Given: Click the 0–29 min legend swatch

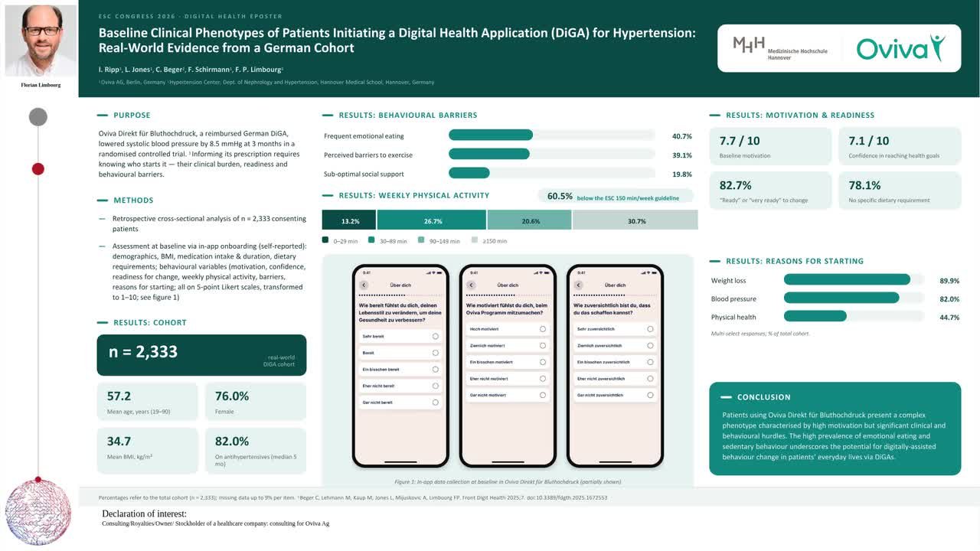Looking at the screenshot, I should coord(325,240).
